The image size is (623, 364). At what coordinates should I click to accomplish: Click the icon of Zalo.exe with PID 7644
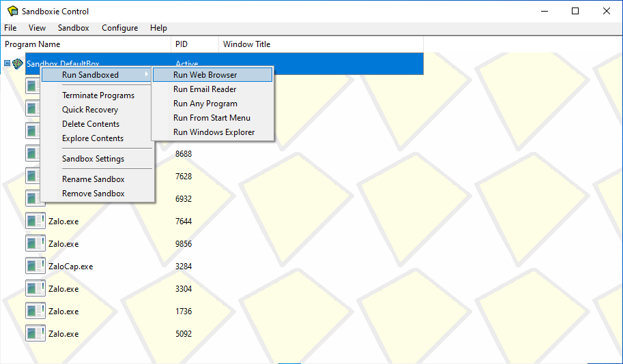[x=35, y=221]
